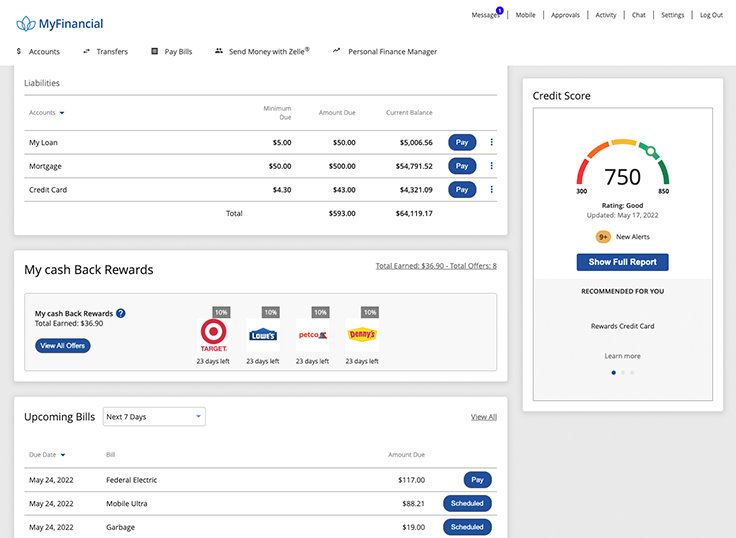Open the cash back rewards help icon
Image resolution: width=736 pixels, height=538 pixels.
coord(121,313)
